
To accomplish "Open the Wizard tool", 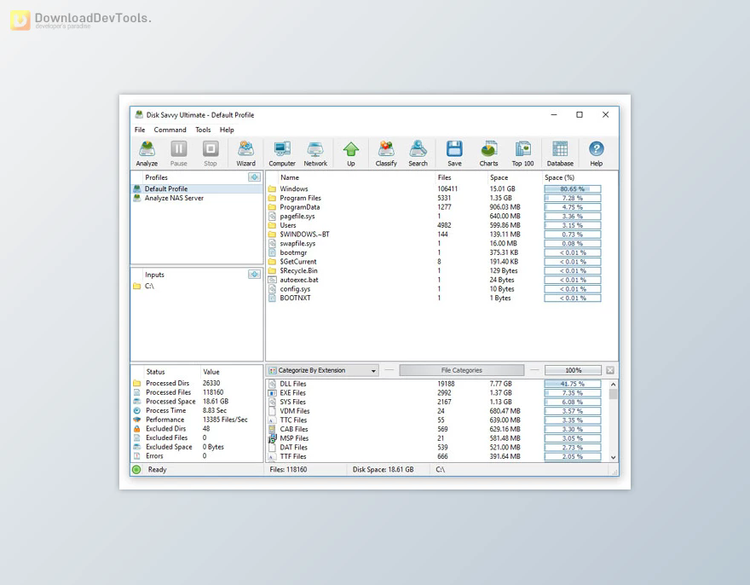I will coord(246,153).
